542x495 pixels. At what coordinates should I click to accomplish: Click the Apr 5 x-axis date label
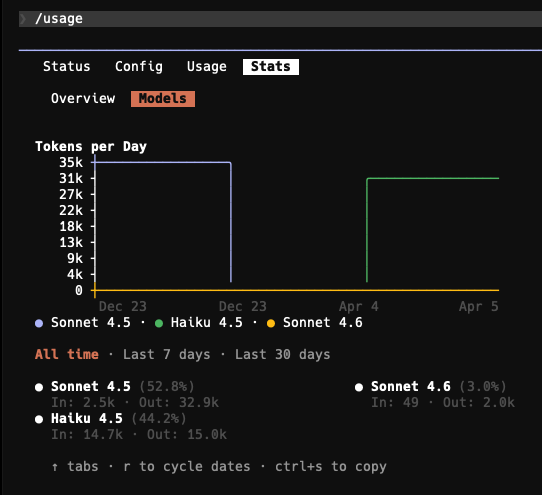pyautogui.click(x=479, y=306)
